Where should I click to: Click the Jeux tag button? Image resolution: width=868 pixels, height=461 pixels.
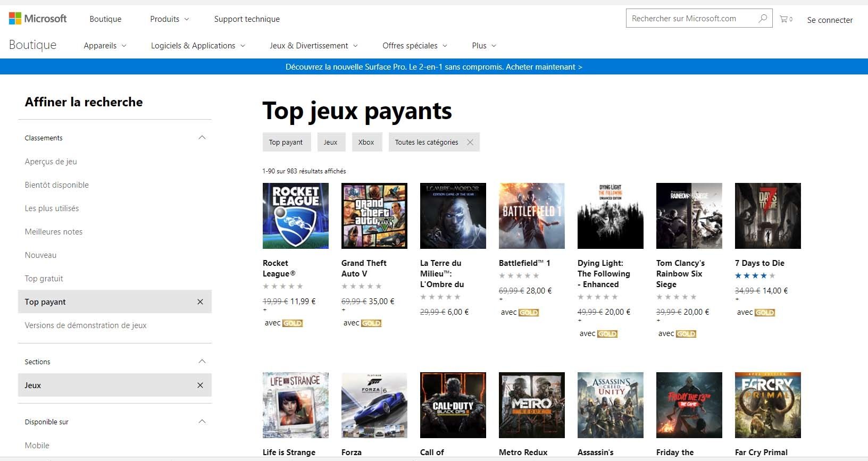(330, 142)
